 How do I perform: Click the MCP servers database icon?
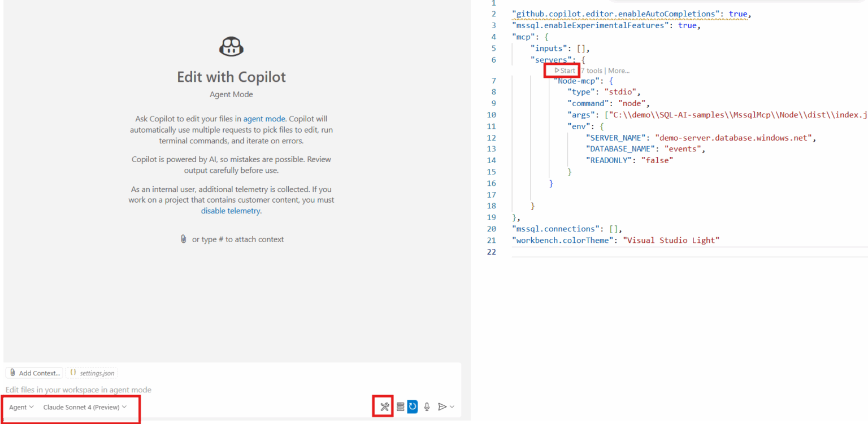click(x=400, y=406)
